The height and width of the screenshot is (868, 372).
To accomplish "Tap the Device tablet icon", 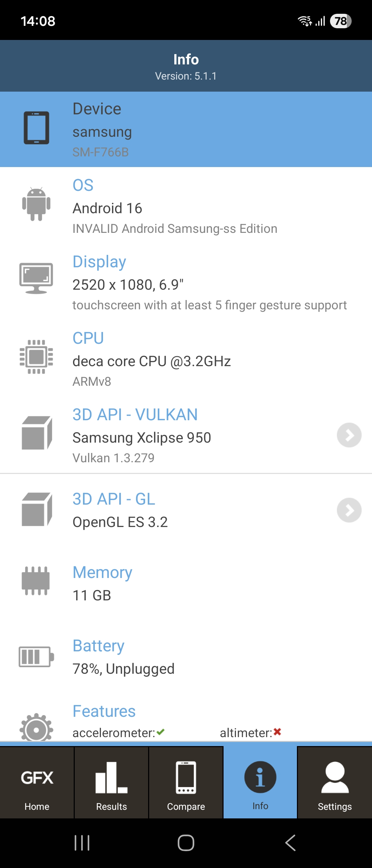I will pos(36,128).
